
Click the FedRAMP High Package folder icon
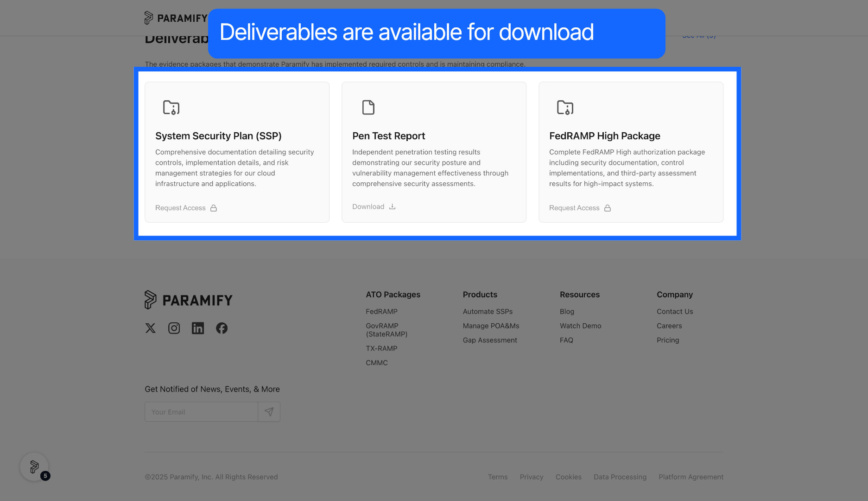[565, 108]
